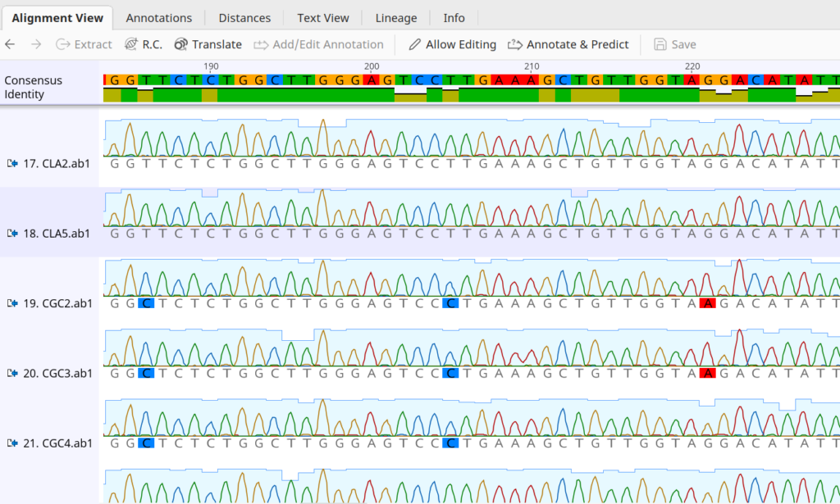Run Annotate & Predict
Image resolution: width=840 pixels, height=504 pixels.
point(568,44)
